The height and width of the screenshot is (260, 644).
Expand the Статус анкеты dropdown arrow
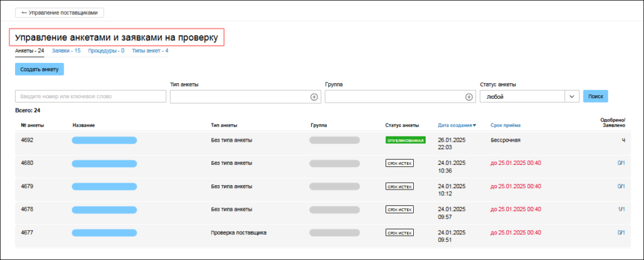tap(572, 97)
